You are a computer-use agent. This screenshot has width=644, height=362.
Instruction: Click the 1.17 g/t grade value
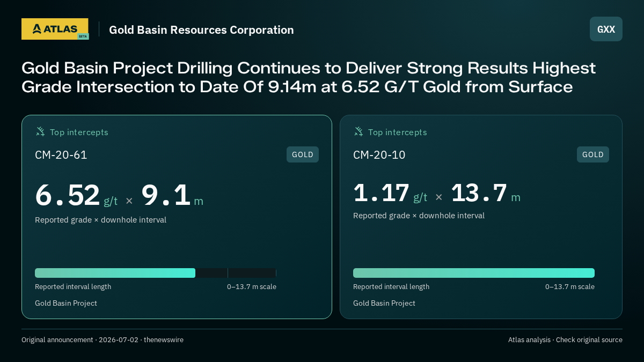coord(390,193)
